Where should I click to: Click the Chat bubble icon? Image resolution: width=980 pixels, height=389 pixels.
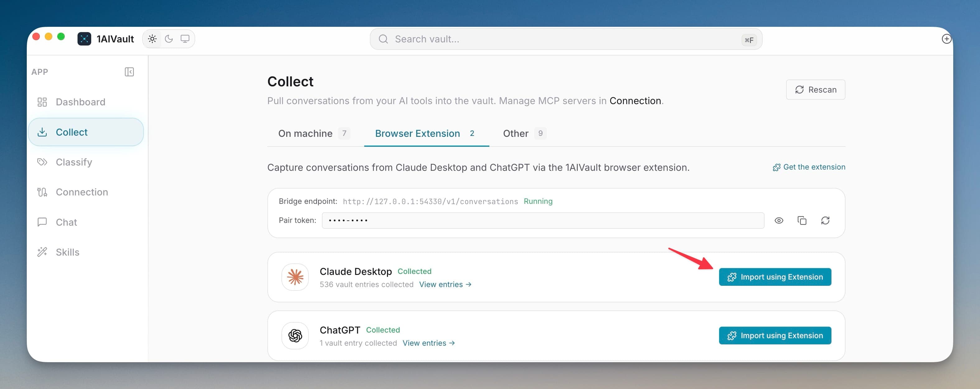tap(42, 222)
